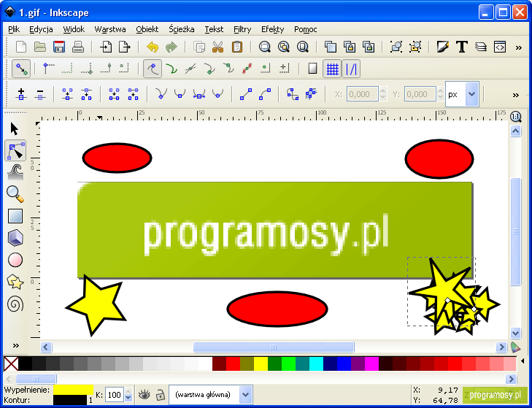The height and width of the screenshot is (408, 532).
Task: Toggle snap to page border
Action: pyautogui.click(x=312, y=69)
